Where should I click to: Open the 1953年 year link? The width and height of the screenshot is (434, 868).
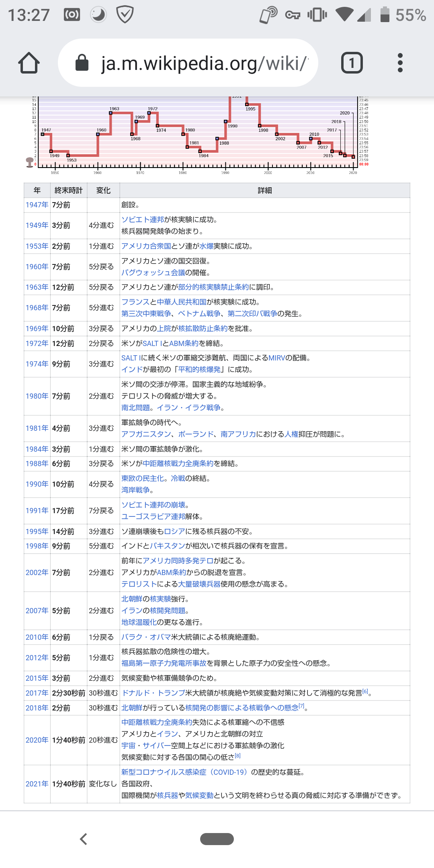(x=37, y=246)
